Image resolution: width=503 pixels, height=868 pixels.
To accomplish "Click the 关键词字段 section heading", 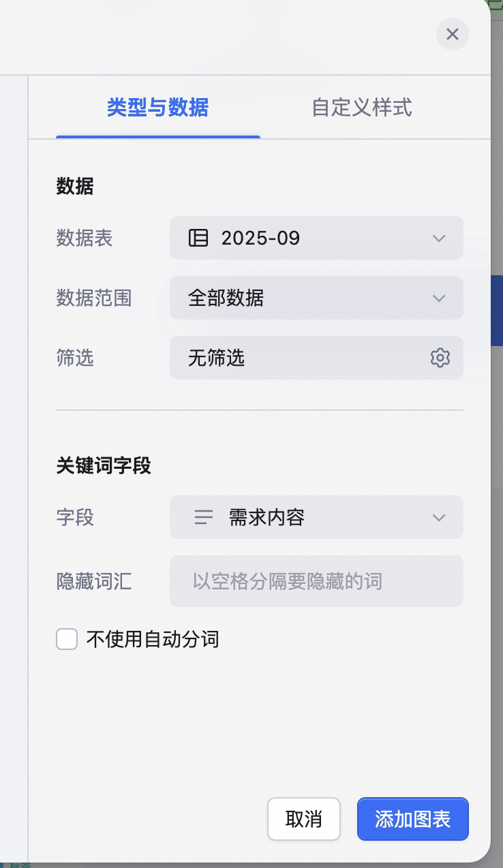I will tap(104, 466).
